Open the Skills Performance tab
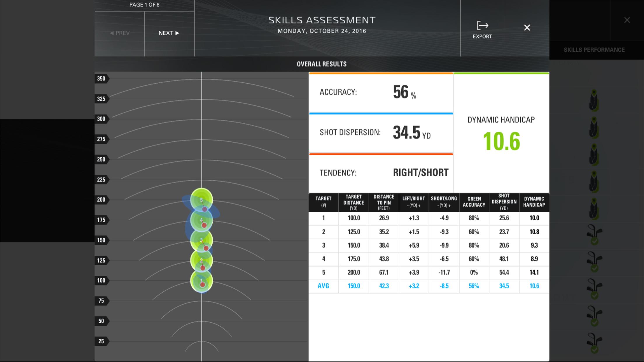644x362 pixels. (594, 50)
